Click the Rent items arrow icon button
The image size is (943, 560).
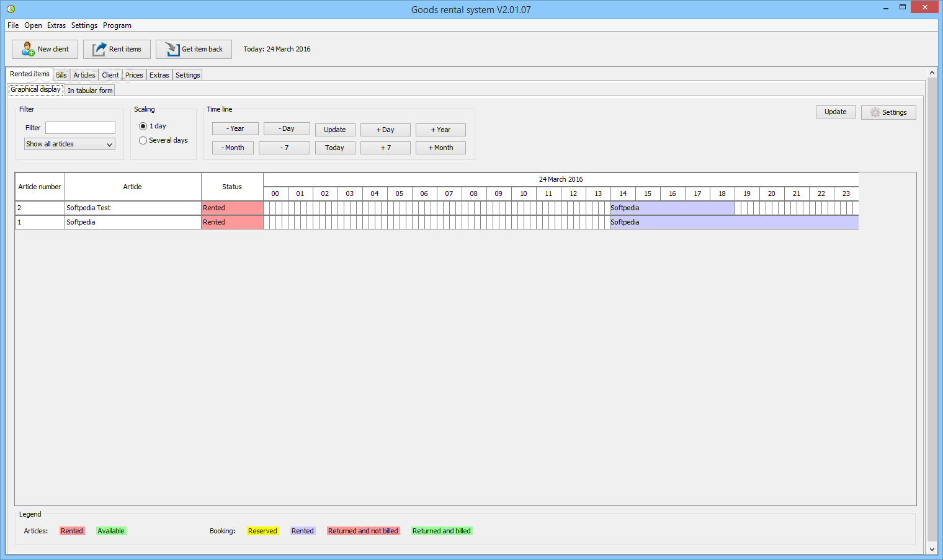(117, 49)
